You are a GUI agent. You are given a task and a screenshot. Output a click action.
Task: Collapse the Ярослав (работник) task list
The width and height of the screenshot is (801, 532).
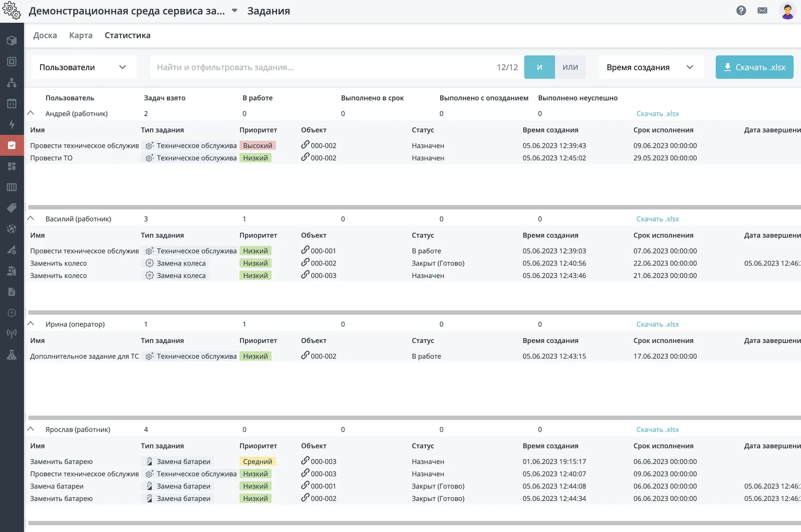(x=31, y=429)
